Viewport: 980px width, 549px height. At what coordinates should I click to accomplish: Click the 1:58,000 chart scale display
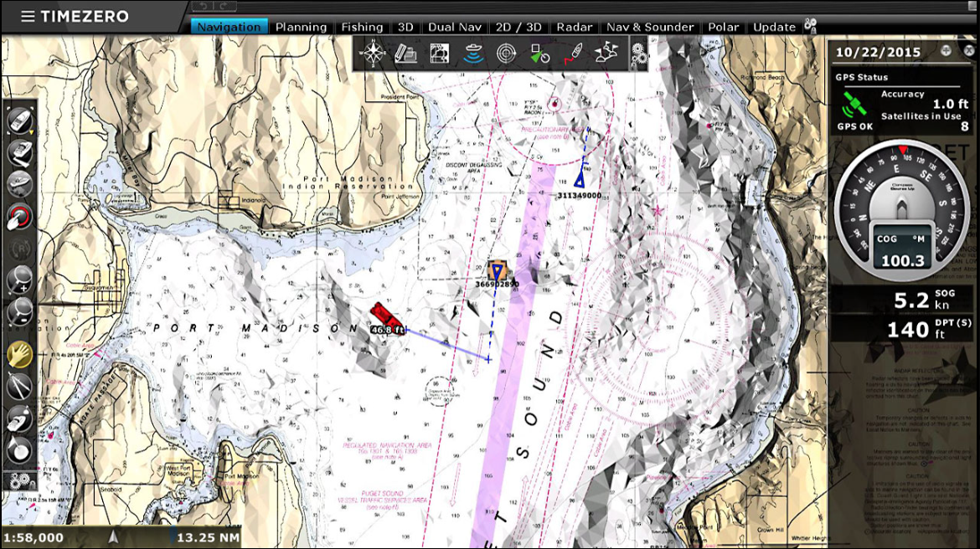(x=34, y=537)
